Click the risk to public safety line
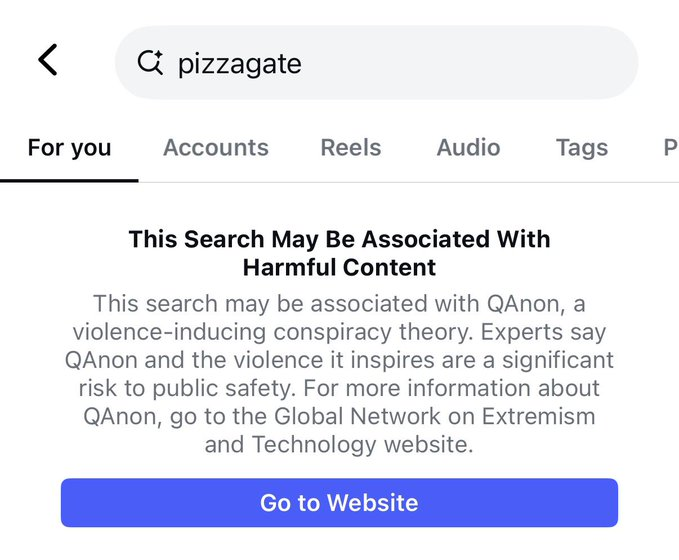 point(339,387)
